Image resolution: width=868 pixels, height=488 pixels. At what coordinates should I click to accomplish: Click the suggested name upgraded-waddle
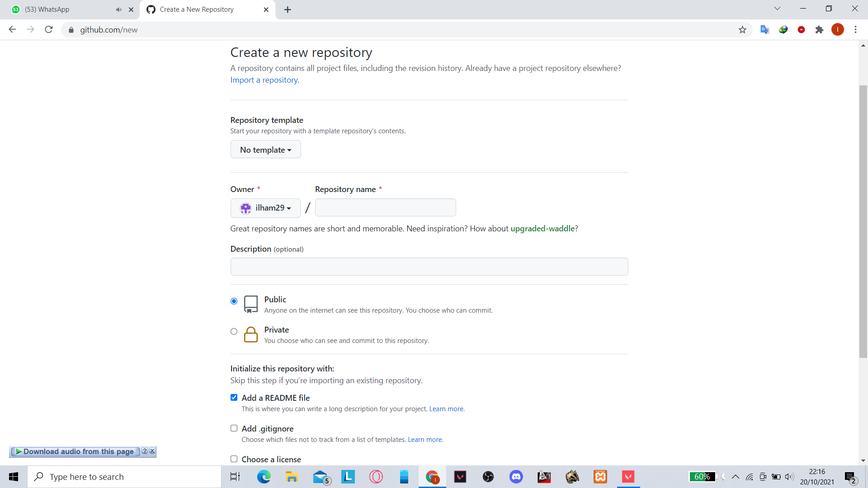coord(542,229)
